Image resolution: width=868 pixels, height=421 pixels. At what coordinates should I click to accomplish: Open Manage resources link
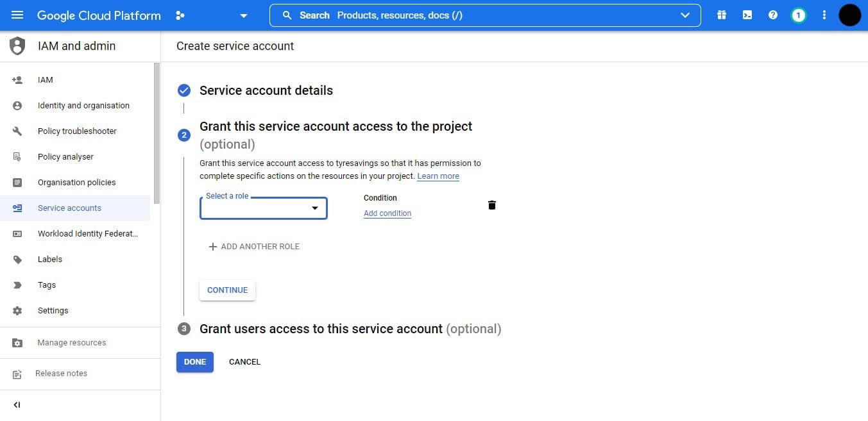click(72, 343)
